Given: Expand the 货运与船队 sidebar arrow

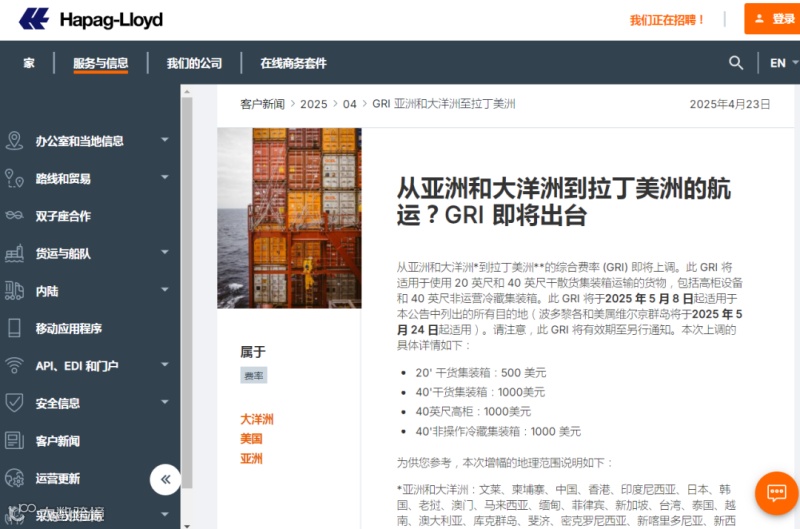Looking at the screenshot, I should tap(164, 252).
